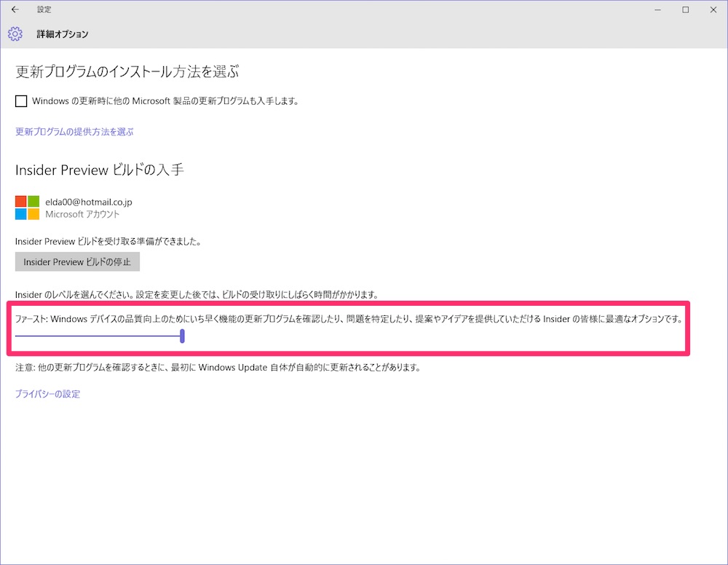Open 更新プログラムの提供方法を選ぶ link
Screen dimensions: 728x565
74,132
